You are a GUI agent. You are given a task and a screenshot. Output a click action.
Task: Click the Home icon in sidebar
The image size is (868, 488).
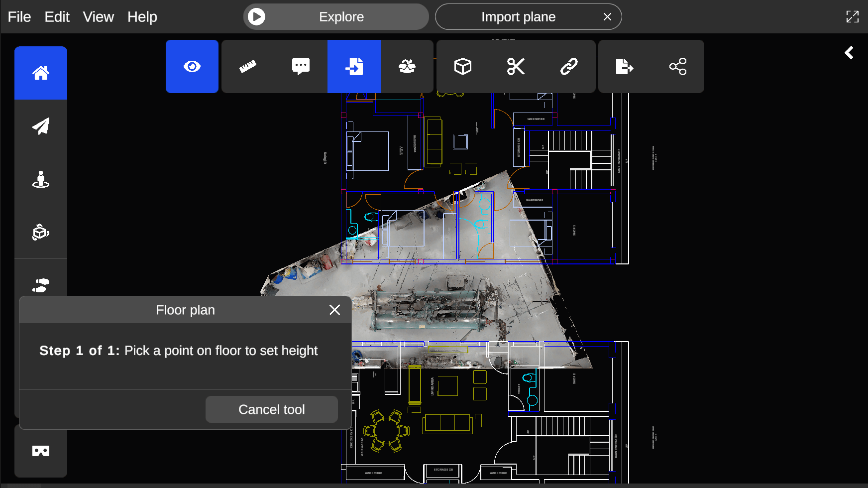pos(41,73)
